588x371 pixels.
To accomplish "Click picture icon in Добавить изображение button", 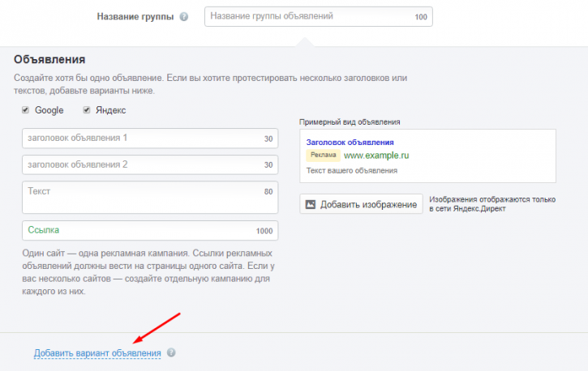I will pyautogui.click(x=311, y=204).
